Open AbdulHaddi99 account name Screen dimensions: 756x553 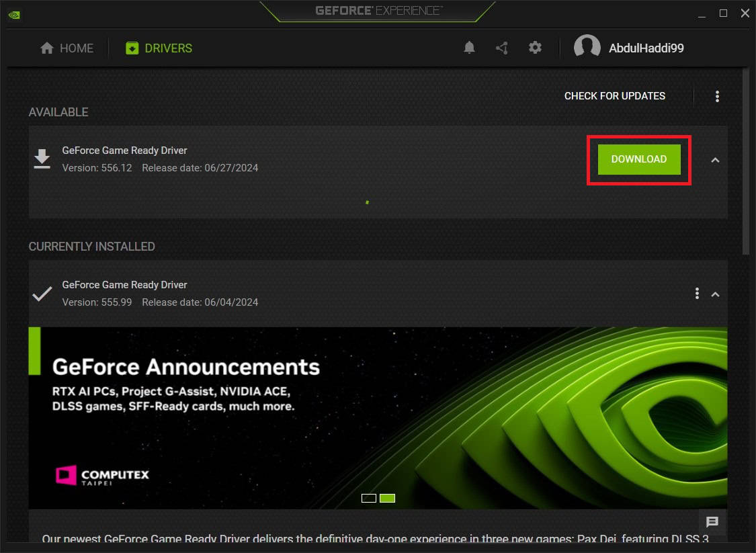646,48
